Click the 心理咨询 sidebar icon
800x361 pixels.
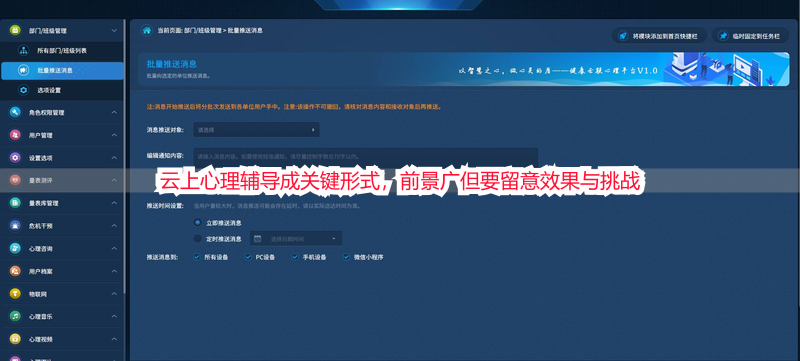(15, 248)
